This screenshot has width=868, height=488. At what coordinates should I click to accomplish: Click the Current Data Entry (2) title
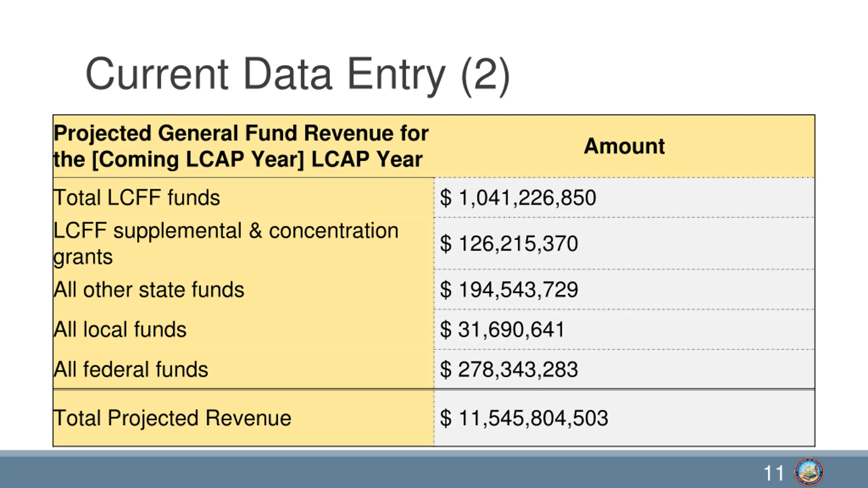[297, 75]
